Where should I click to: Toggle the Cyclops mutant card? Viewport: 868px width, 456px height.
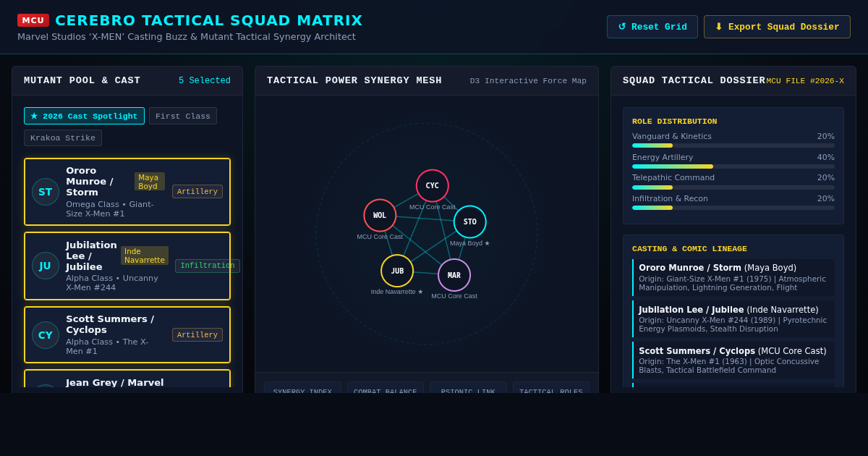click(127, 334)
